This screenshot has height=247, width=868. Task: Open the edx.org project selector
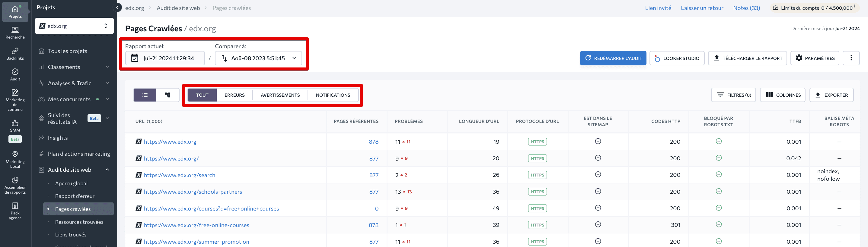[x=74, y=26]
